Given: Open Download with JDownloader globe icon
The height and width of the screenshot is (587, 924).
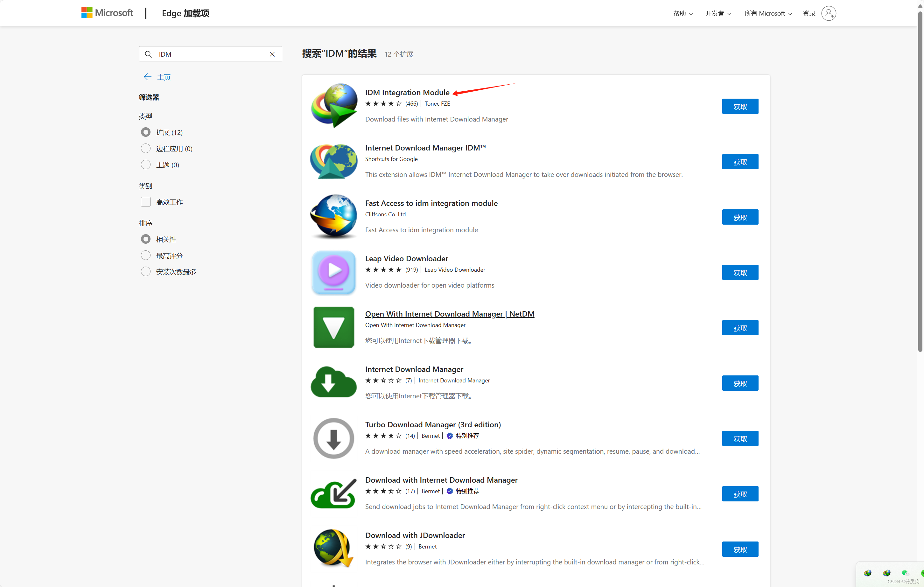Looking at the screenshot, I should pyautogui.click(x=334, y=548).
